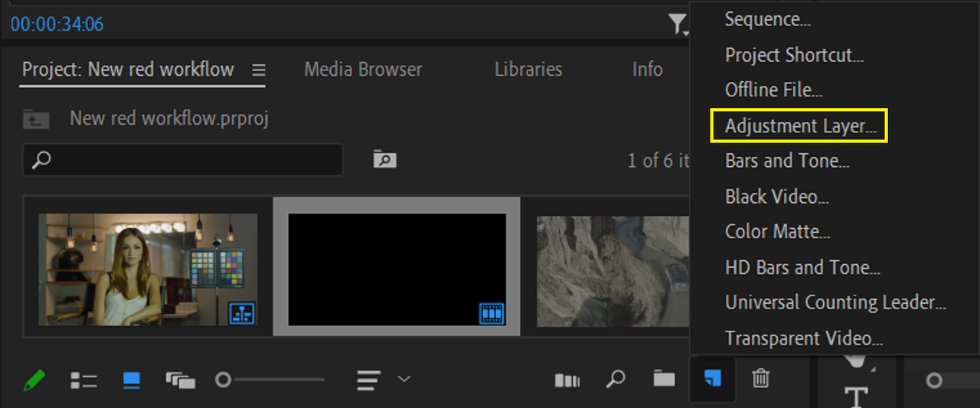Click the Find magnifier icon
This screenshot has height=408, width=980.
(616, 379)
